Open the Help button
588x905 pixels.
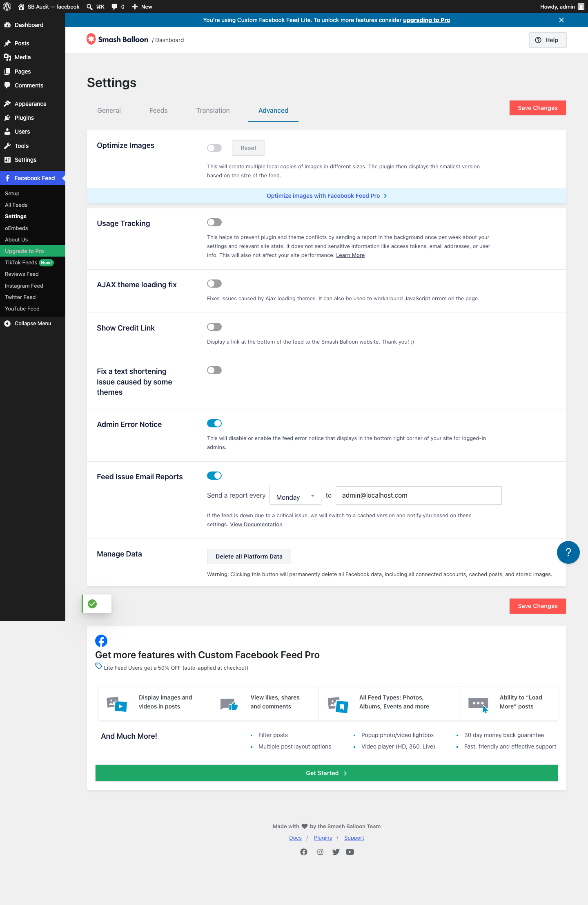coord(548,40)
